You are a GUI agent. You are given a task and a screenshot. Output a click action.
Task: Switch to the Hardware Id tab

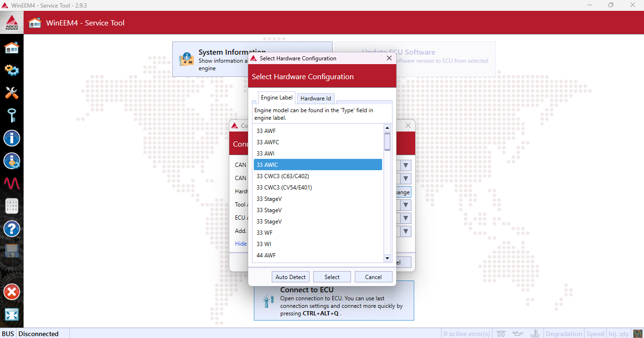[x=316, y=99]
